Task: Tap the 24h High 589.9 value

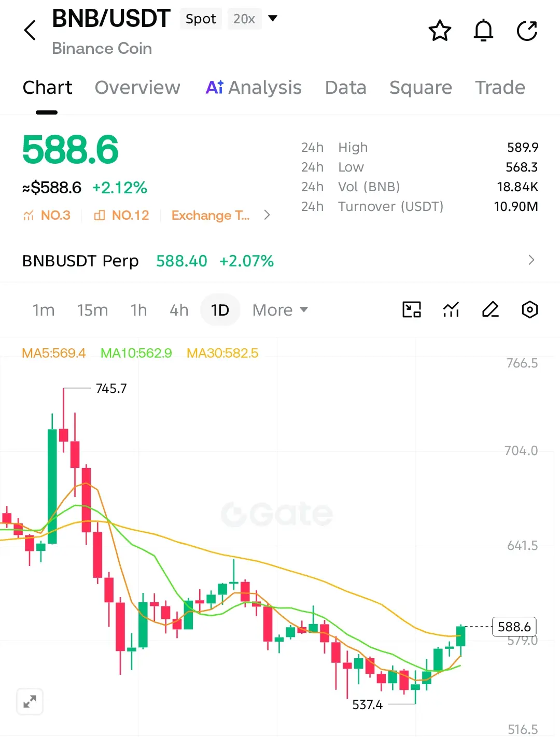Action: [x=523, y=147]
